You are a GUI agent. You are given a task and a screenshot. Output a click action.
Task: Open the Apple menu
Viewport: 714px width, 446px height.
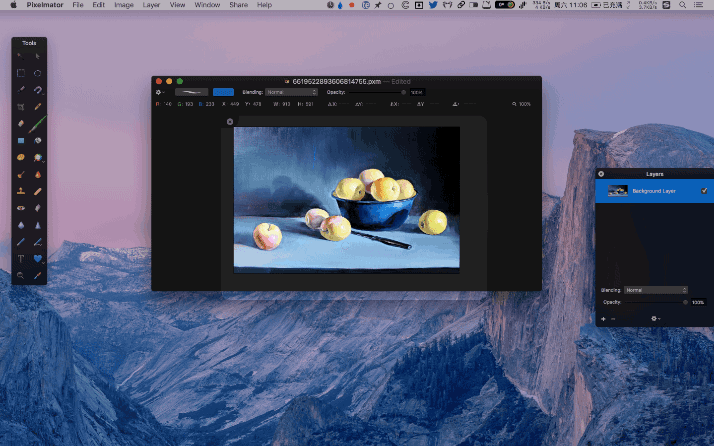(x=14, y=5)
